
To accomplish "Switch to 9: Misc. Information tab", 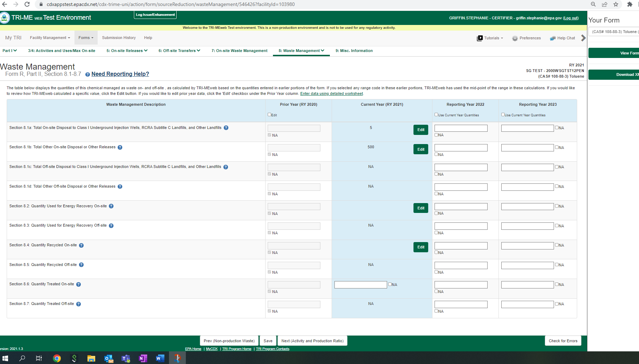I will tap(354, 51).
